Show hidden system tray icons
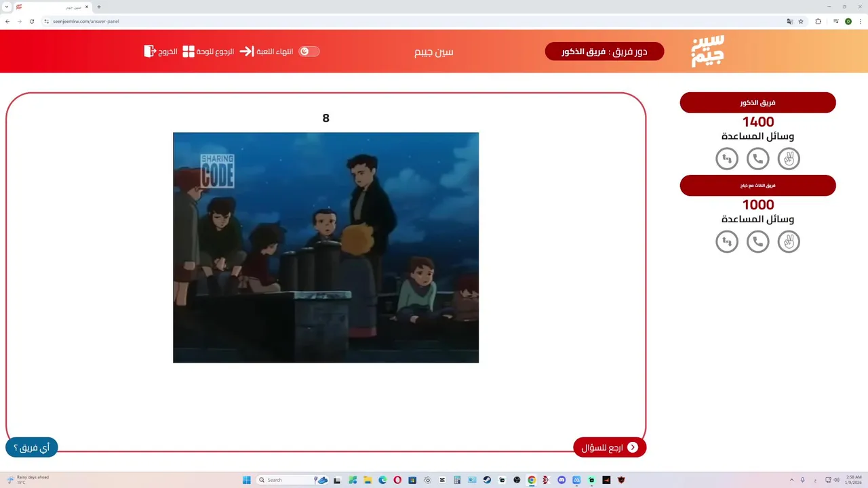 791,480
